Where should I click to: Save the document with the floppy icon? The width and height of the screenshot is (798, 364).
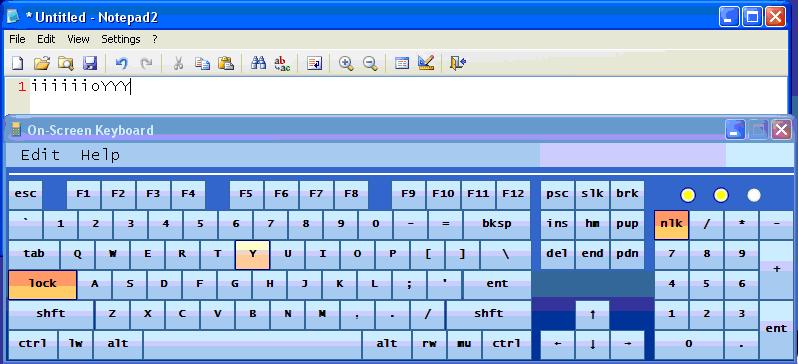click(x=90, y=63)
